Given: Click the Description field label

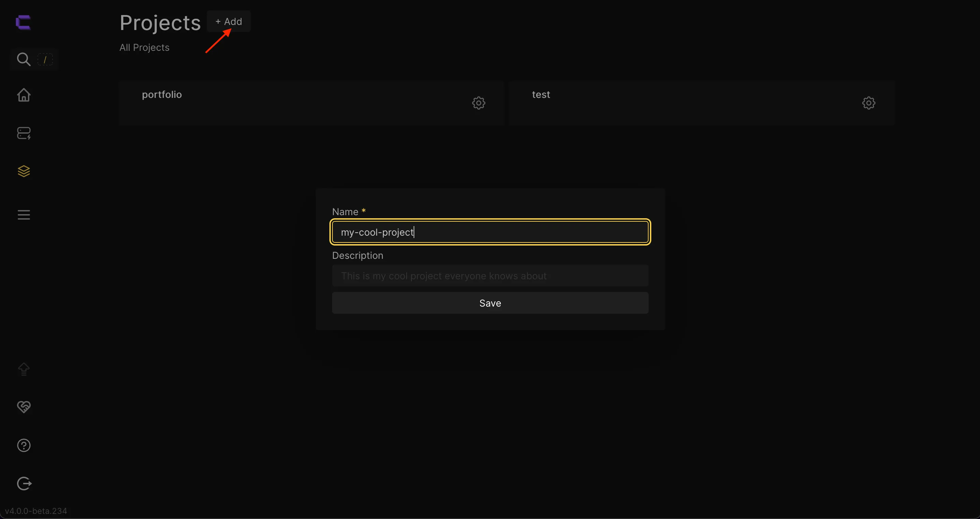Looking at the screenshot, I should tap(358, 255).
